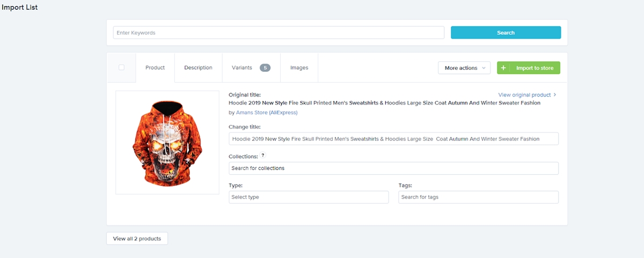Click the View all 2 products button
This screenshot has height=258, width=644.
(137, 239)
